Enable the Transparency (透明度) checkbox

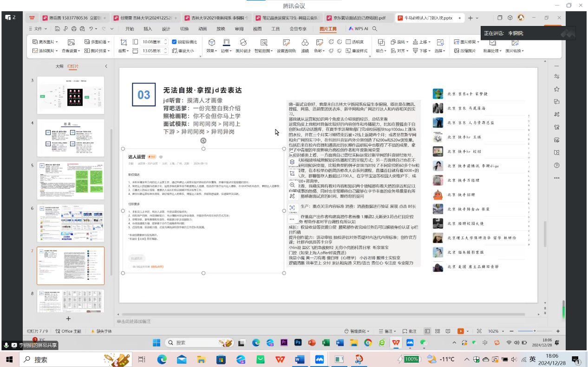pyautogui.click(x=348, y=42)
